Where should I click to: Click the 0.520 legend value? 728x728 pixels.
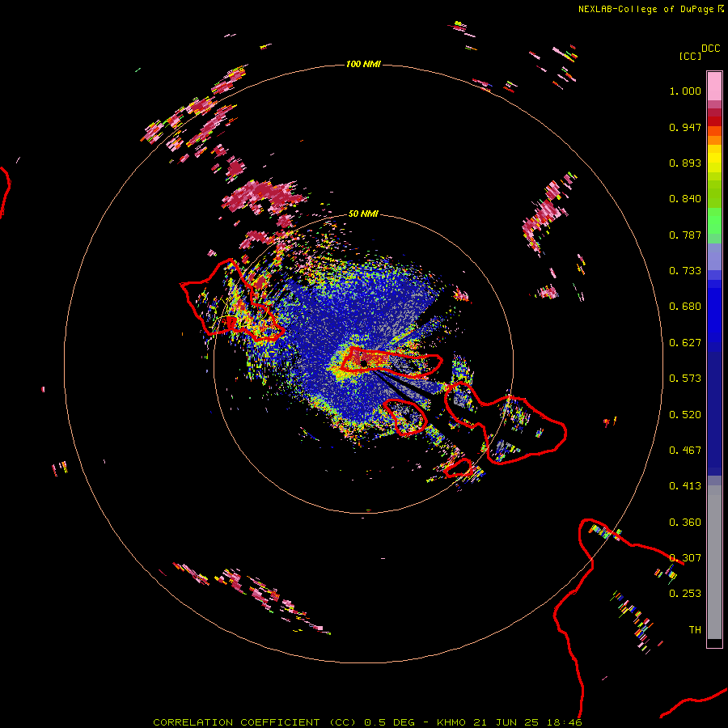pyautogui.click(x=685, y=415)
